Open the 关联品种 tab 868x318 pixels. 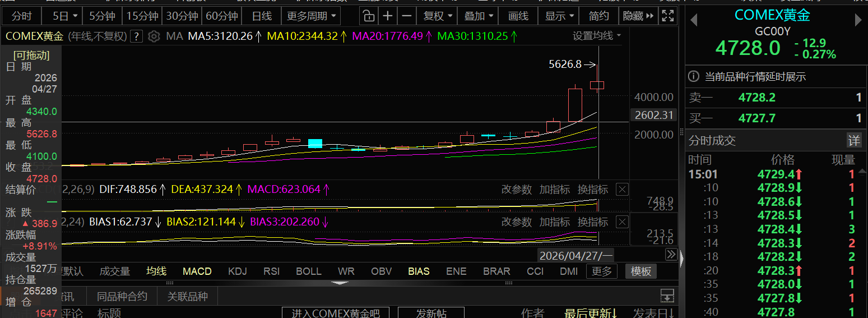(187, 297)
